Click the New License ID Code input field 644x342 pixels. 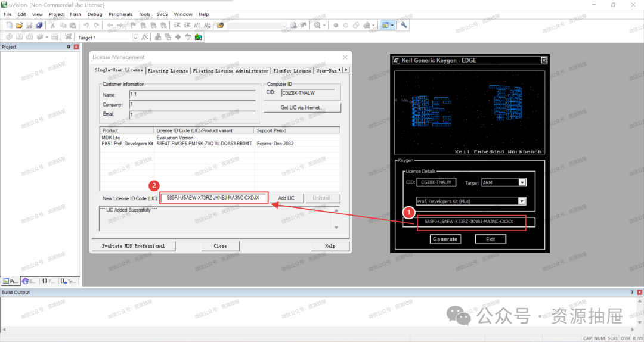tap(213, 198)
